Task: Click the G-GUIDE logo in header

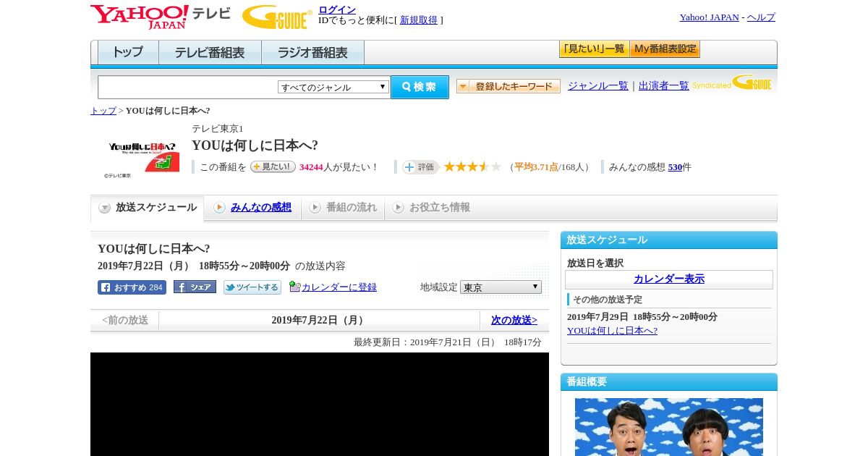Action: pyautogui.click(x=276, y=17)
